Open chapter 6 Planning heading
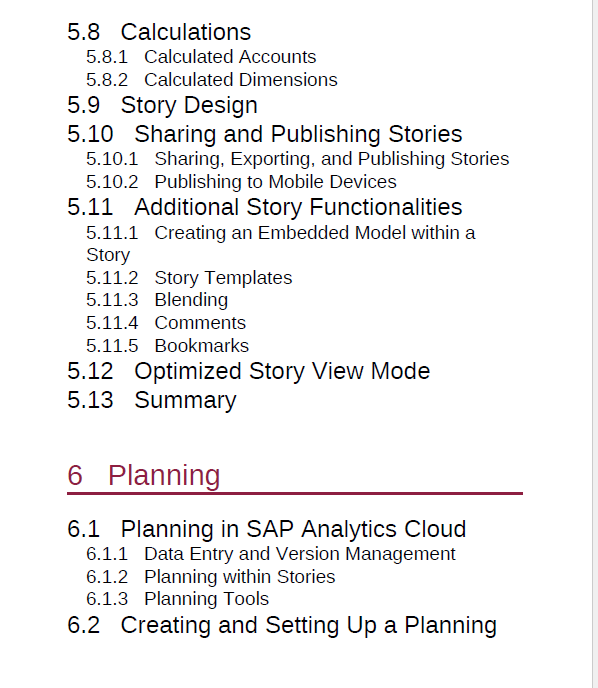The width and height of the screenshot is (598, 688). coord(143,475)
